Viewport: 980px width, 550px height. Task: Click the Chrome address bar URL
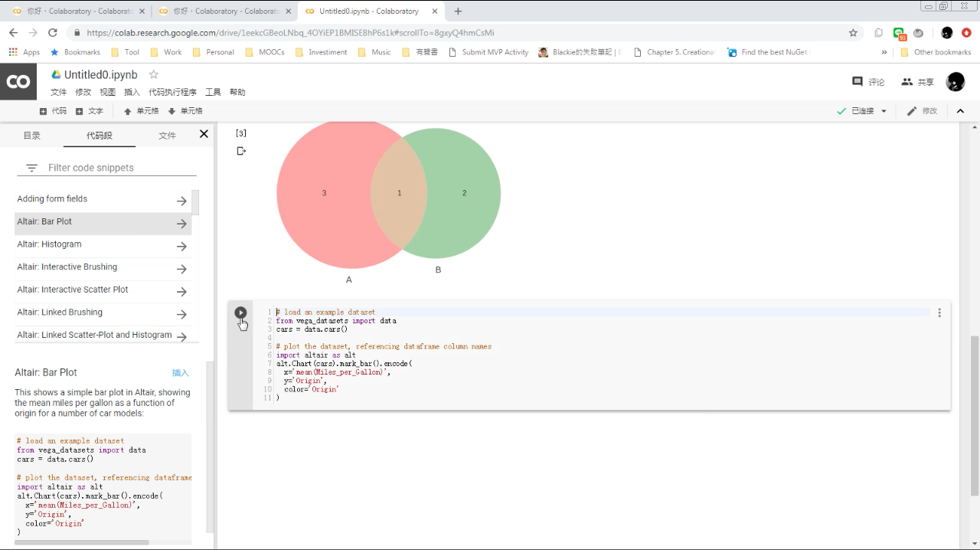(290, 33)
